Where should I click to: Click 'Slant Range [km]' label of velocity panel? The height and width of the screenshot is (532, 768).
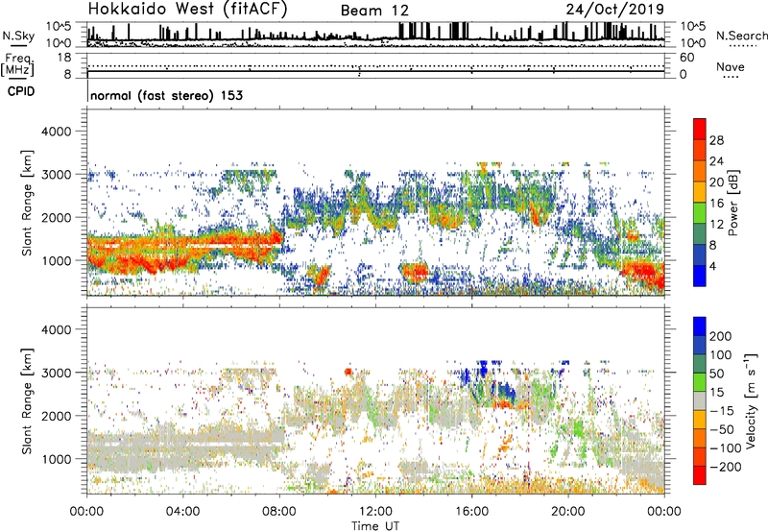(27, 401)
